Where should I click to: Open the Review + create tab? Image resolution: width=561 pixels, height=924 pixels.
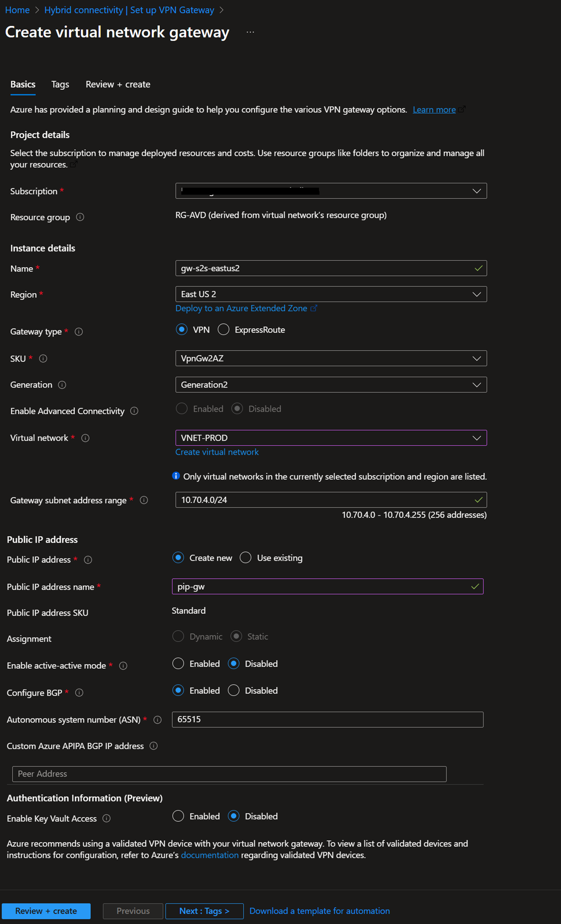click(x=118, y=84)
